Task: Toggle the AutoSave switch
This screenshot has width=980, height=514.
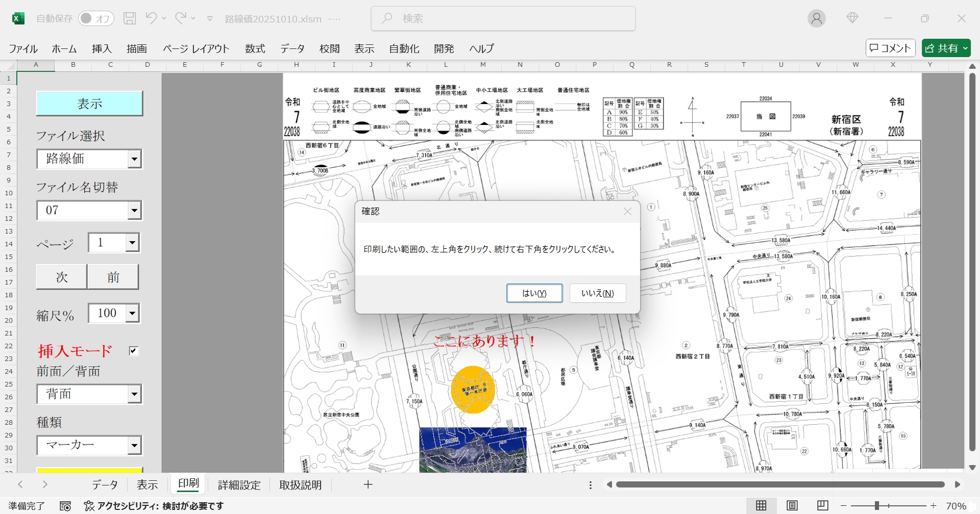Action: [x=95, y=18]
